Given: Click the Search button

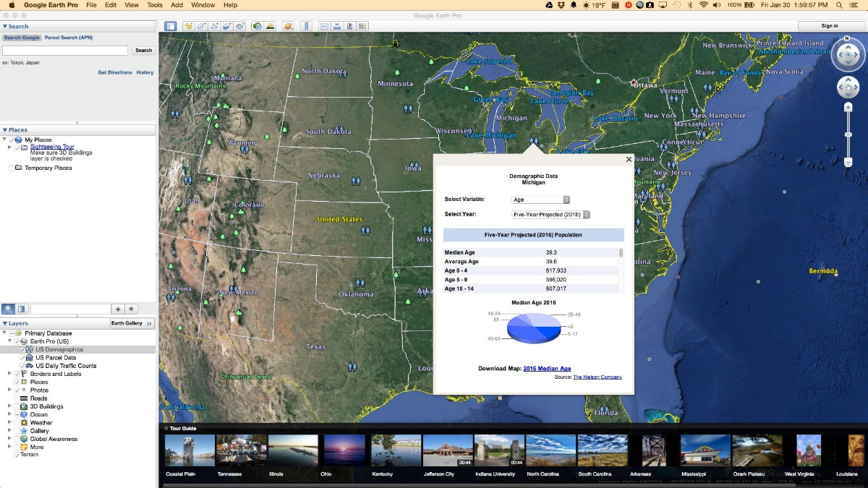Looking at the screenshot, I should [x=143, y=51].
